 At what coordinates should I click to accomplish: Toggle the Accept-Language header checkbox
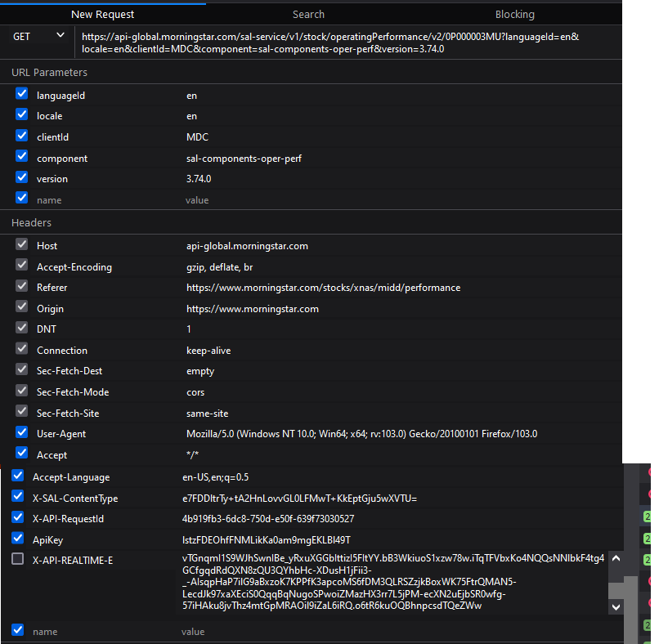[x=18, y=476]
